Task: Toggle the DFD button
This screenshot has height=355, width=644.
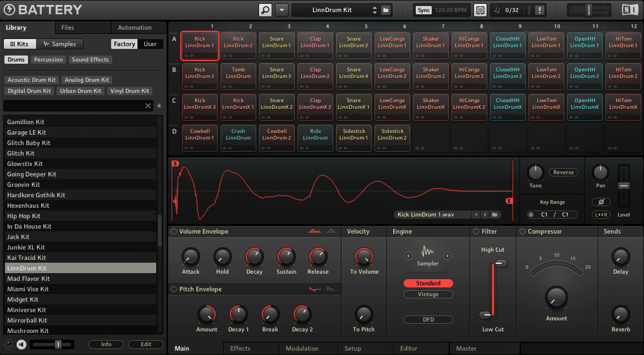Action: (x=428, y=319)
